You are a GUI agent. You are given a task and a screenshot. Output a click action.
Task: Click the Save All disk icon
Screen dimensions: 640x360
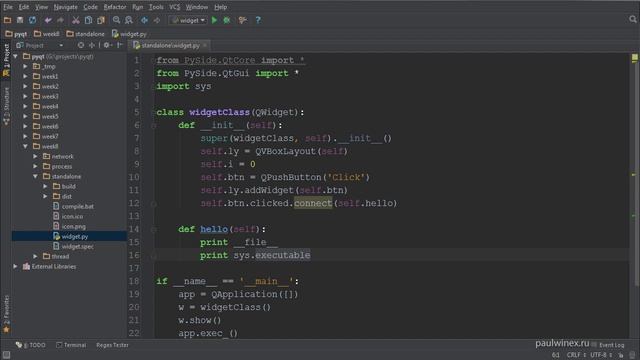(20, 20)
